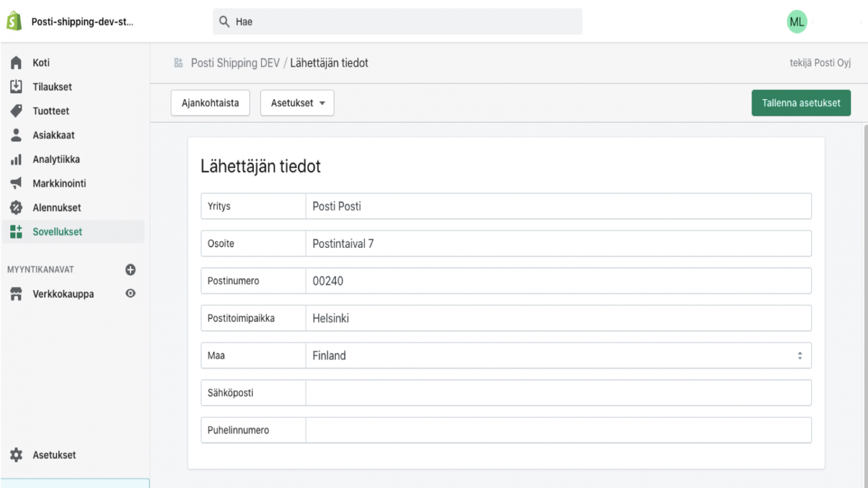Click the Alennukset discount badge icon
This screenshot has width=868, height=488.
tap(16, 208)
